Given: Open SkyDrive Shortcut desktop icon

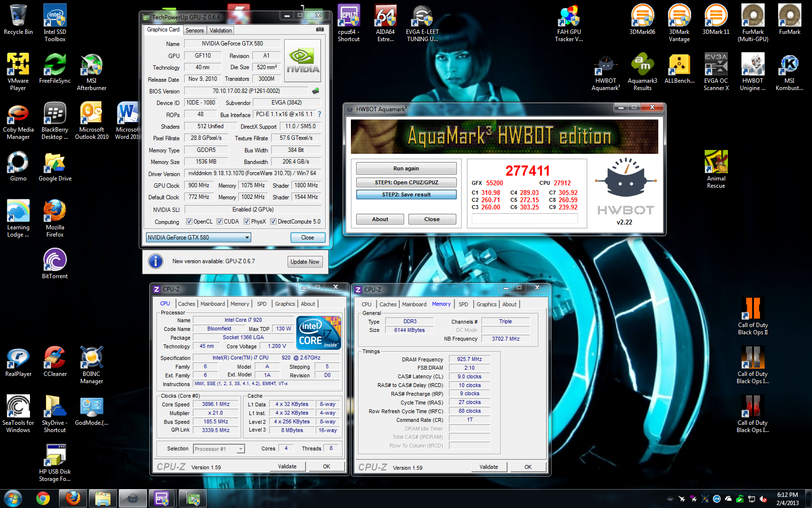Looking at the screenshot, I should (x=55, y=413).
